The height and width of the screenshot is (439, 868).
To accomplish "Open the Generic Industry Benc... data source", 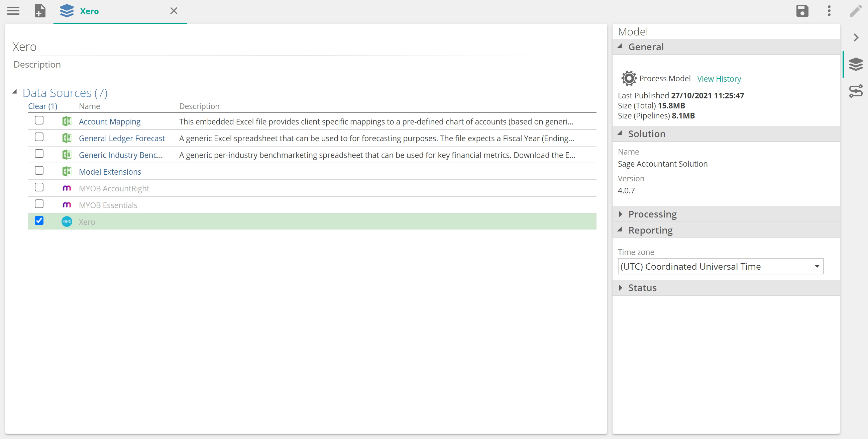I will (121, 155).
